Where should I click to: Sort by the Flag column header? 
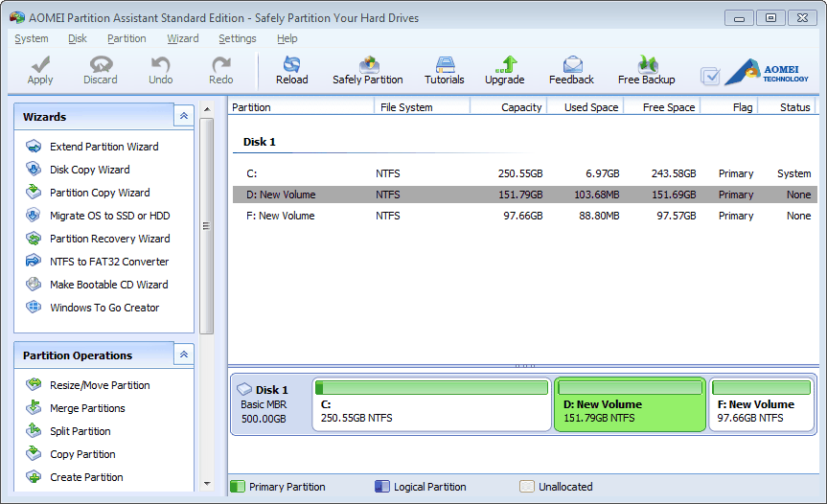click(729, 107)
